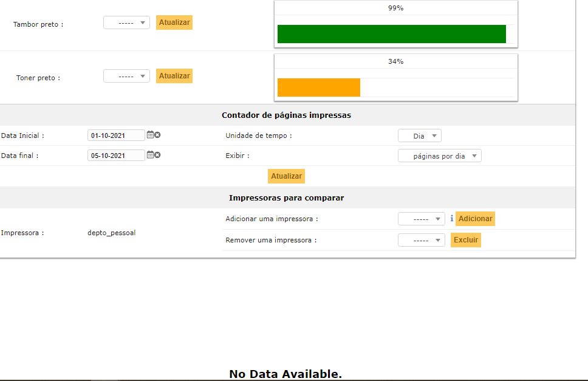This screenshot has width=588, height=381.
Task: Expand Exibir dropdown showing páginas por dia
Action: tap(440, 156)
